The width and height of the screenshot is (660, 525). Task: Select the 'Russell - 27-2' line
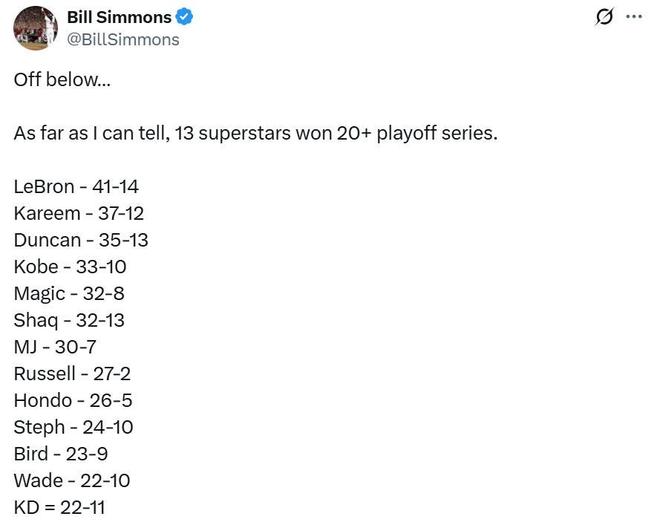pos(72,374)
